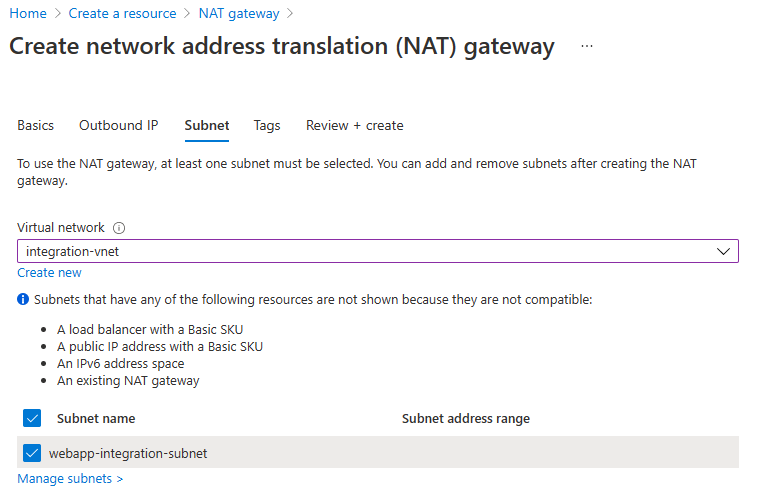Select the webapp-integration-subnet row
Viewport: 777px width, 502px height.
400,453
